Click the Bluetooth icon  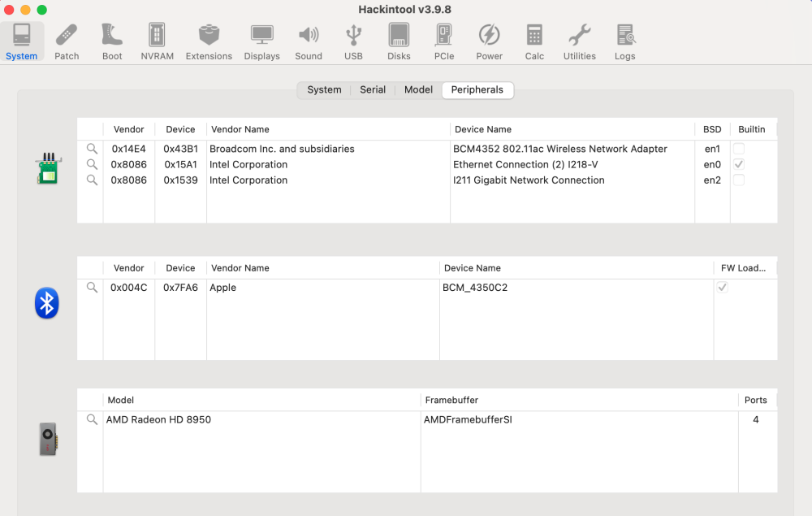pos(46,303)
